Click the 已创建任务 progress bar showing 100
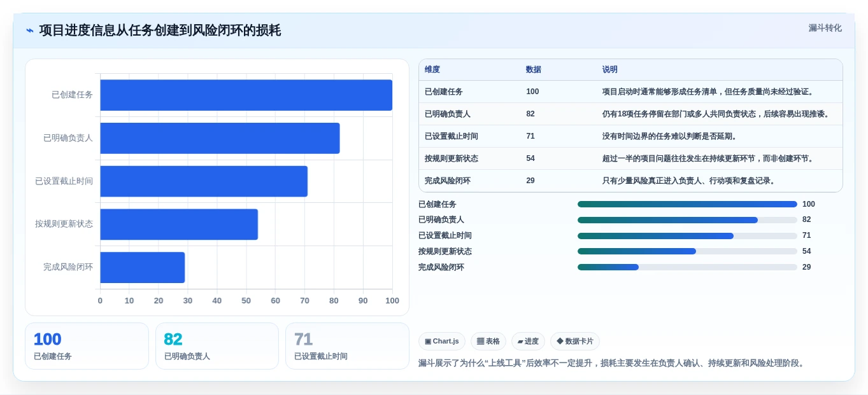 [687, 204]
